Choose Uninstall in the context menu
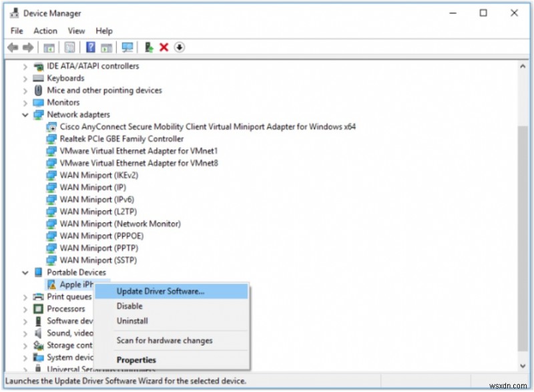 point(172,321)
